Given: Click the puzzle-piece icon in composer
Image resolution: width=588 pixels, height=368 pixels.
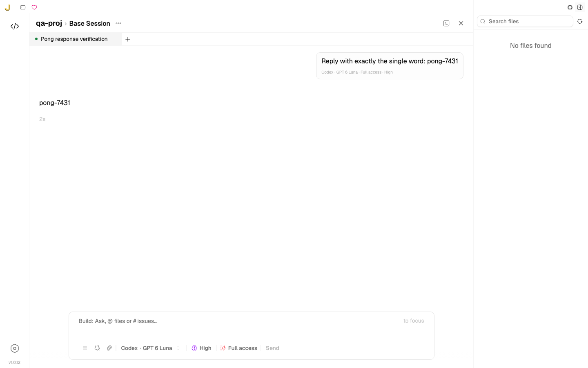Looking at the screenshot, I should coord(97,348).
